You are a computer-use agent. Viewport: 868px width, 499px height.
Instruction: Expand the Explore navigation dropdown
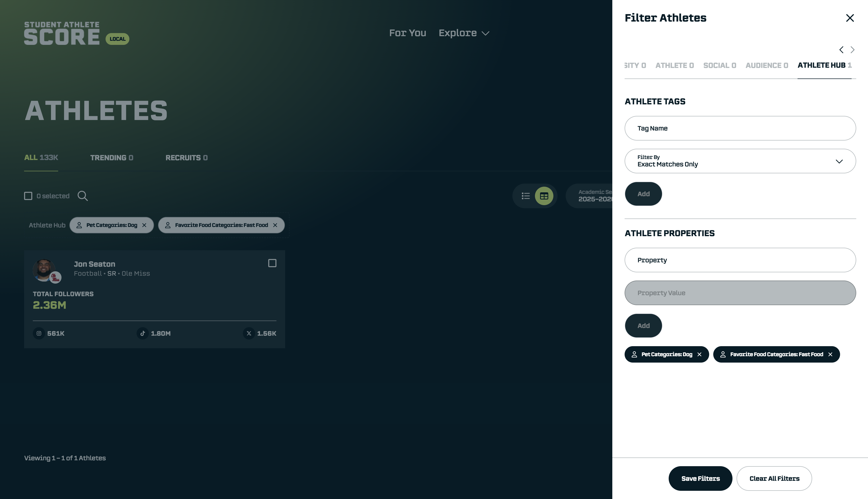coord(464,33)
